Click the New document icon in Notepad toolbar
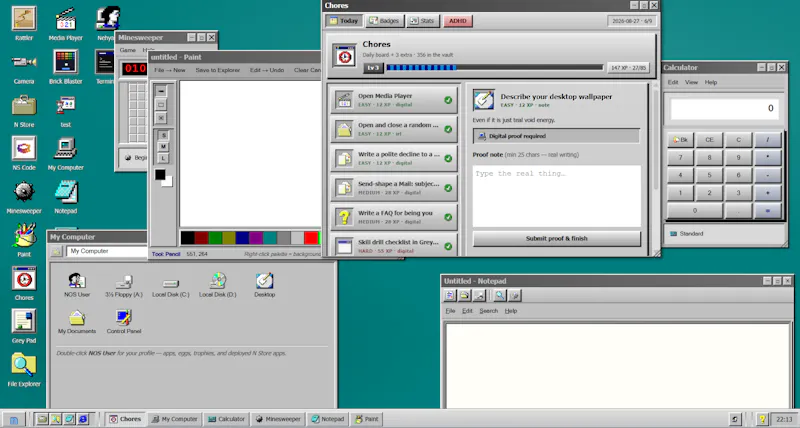 (x=450, y=295)
